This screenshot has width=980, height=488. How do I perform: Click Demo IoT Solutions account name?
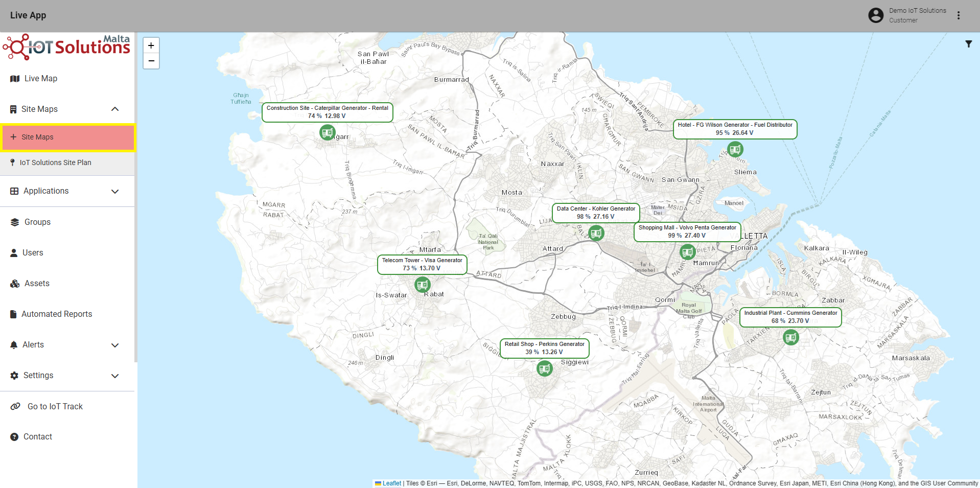[917, 11]
